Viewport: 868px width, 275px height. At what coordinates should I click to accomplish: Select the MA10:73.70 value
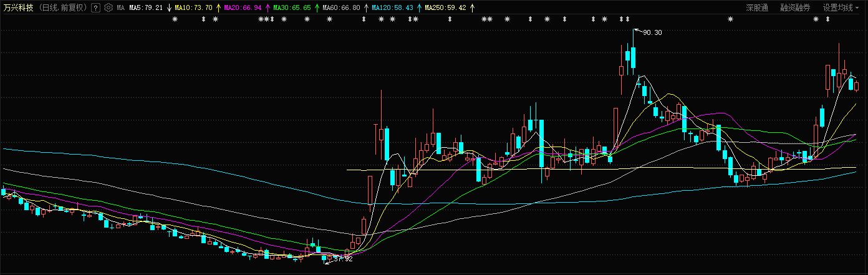(193, 8)
